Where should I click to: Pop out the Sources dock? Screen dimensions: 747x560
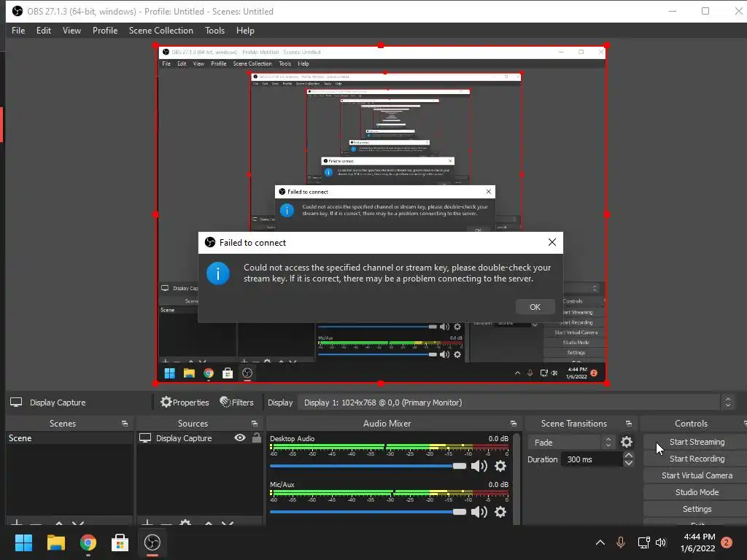(x=255, y=424)
